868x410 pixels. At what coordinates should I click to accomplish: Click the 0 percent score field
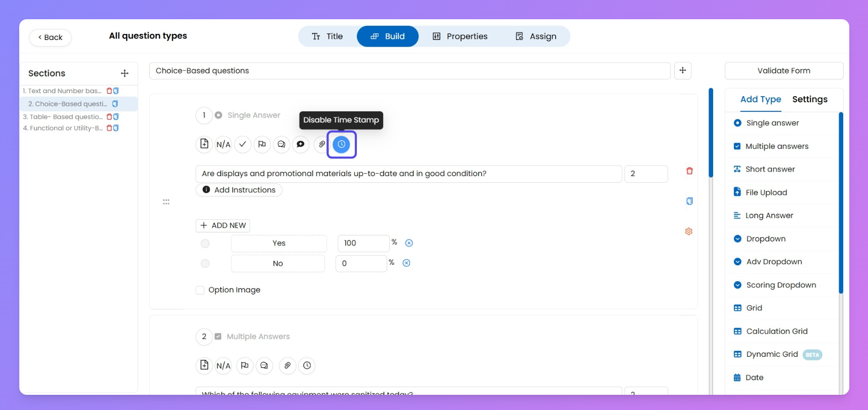click(x=361, y=264)
